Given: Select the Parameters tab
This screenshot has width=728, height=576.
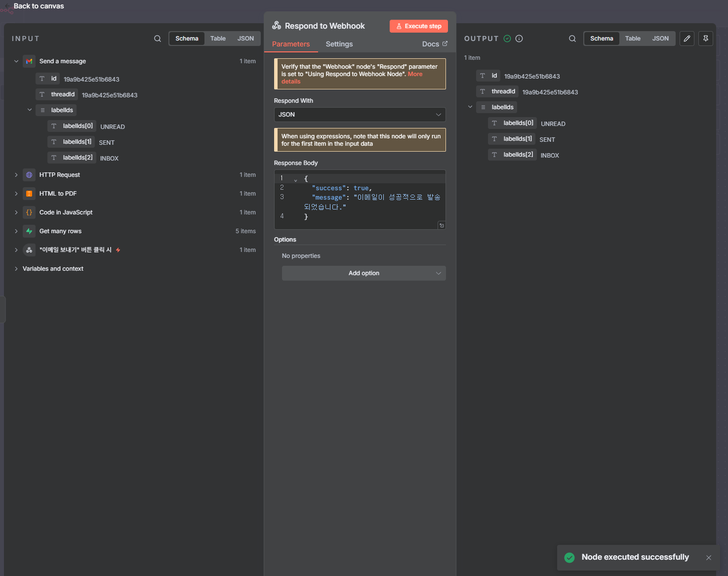Looking at the screenshot, I should click(291, 44).
